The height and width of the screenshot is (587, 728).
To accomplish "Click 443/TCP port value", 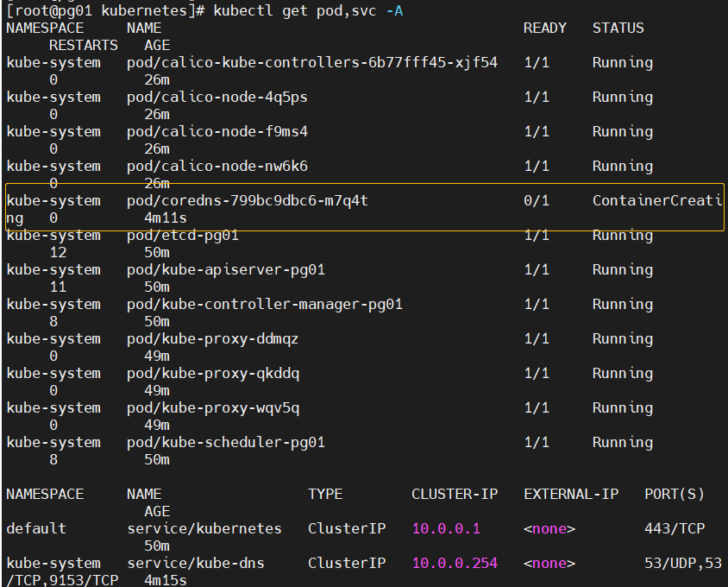I will tap(675, 529).
